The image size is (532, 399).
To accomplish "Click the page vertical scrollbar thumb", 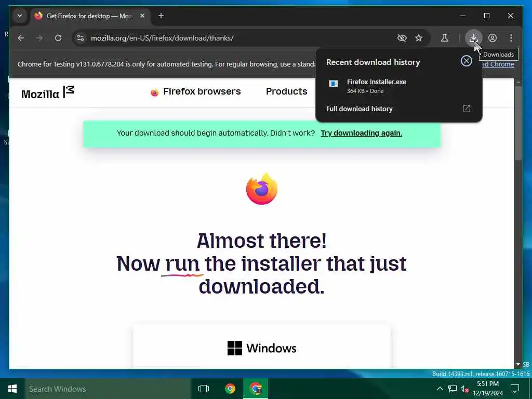I will [x=518, y=122].
